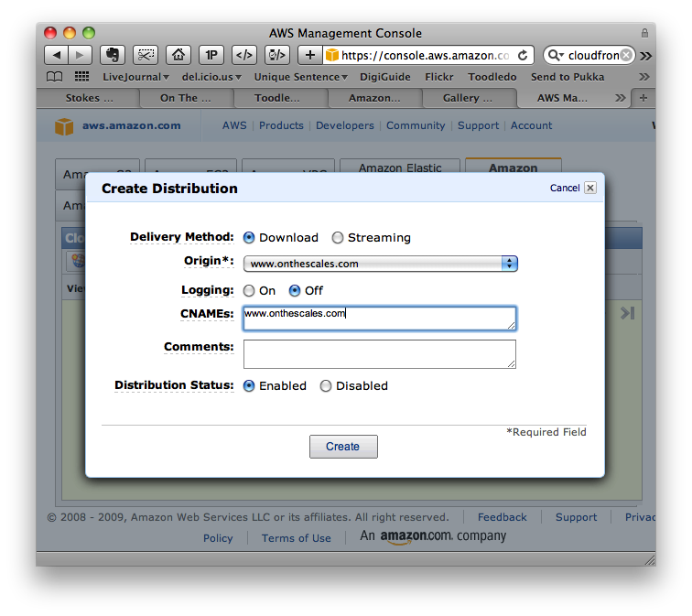Clear the cloudfront search field
692x616 pixels.
coord(626,56)
